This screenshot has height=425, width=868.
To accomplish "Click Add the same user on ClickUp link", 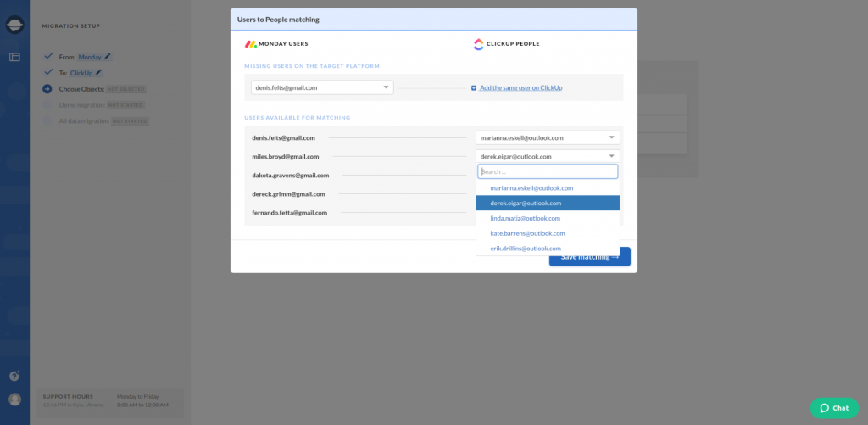I will tap(521, 87).
